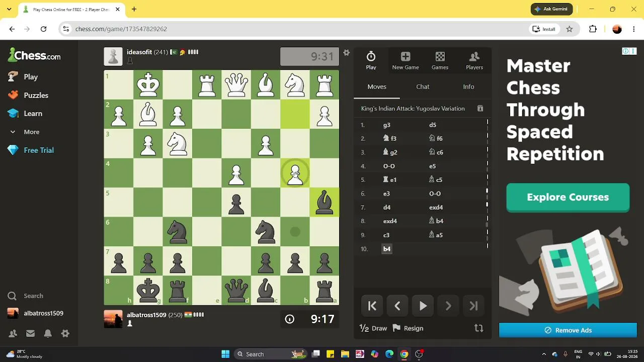The height and width of the screenshot is (362, 644).
Task: Open the Players tab icon
Action: pos(474,56)
